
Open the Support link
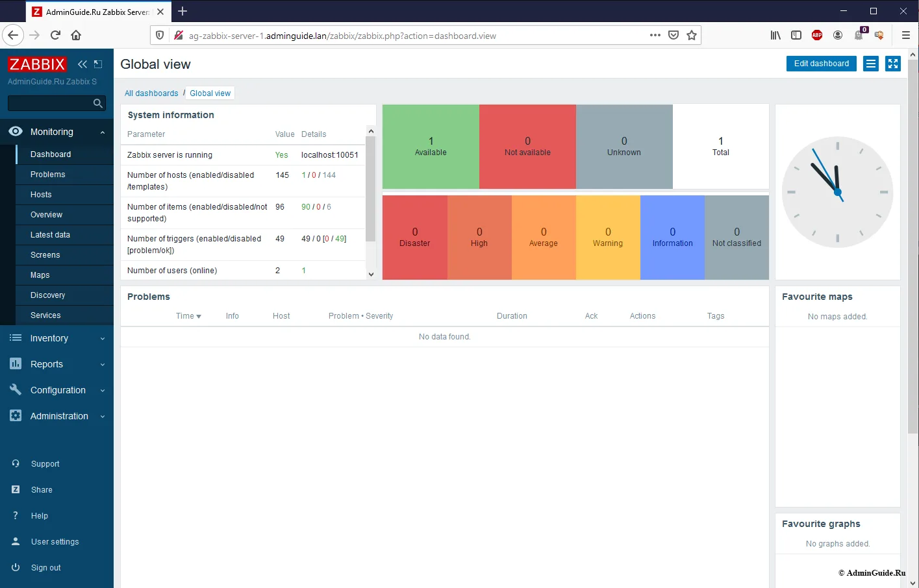point(45,464)
